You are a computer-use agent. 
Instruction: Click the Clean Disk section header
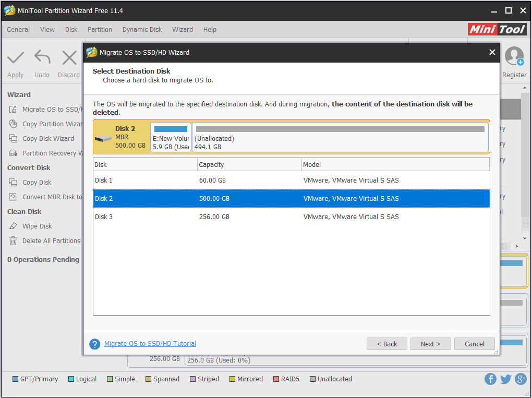pyautogui.click(x=25, y=211)
